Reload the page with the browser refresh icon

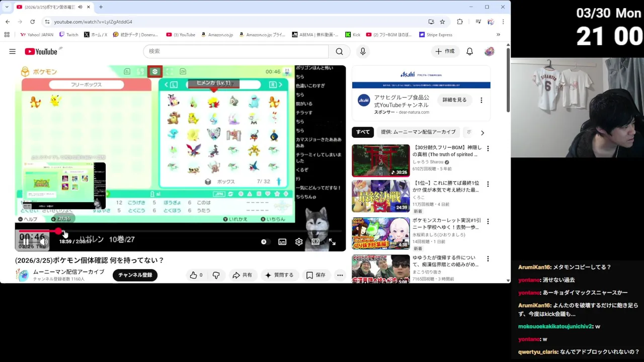32,22
